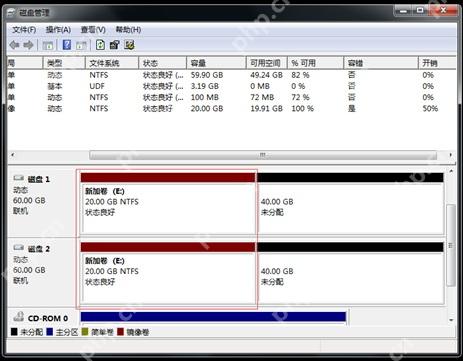Viewport: 463px width, 361px height.
Task: Select the UDF file system cell
Action: tap(97, 86)
